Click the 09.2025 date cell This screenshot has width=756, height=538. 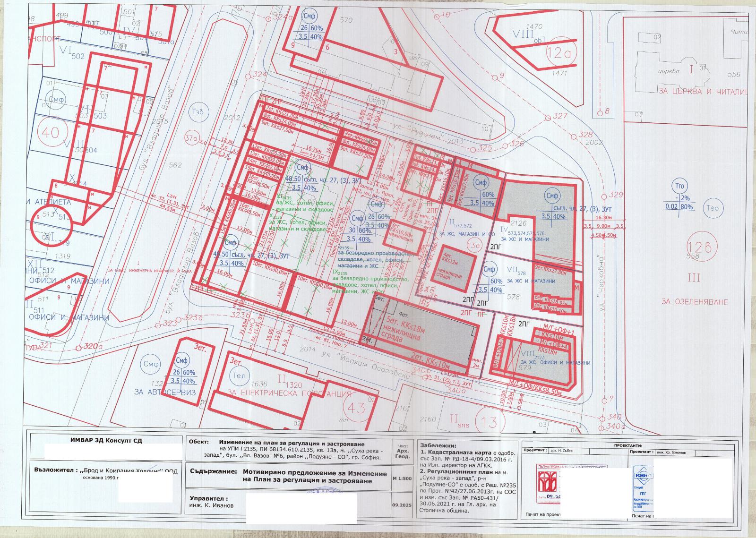point(401,504)
